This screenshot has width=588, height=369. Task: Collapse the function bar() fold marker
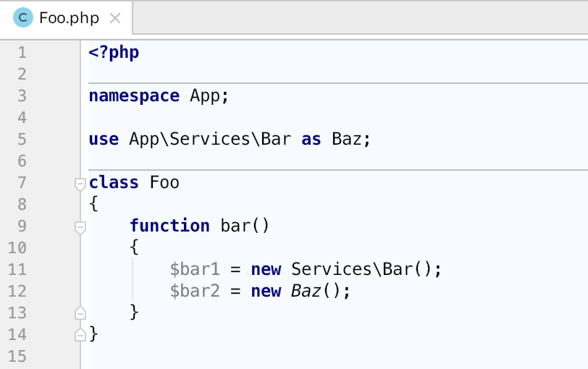pyautogui.click(x=80, y=228)
